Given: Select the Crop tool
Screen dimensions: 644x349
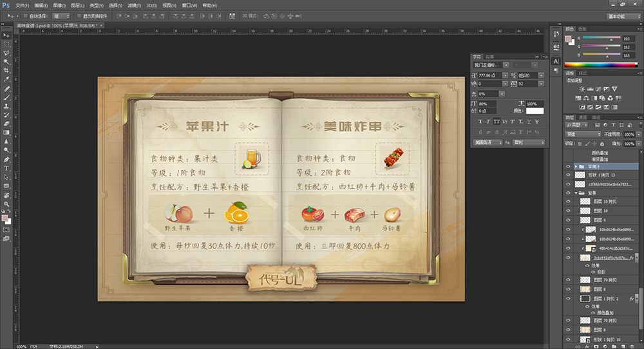Looking at the screenshot, I should pyautogui.click(x=6, y=70).
